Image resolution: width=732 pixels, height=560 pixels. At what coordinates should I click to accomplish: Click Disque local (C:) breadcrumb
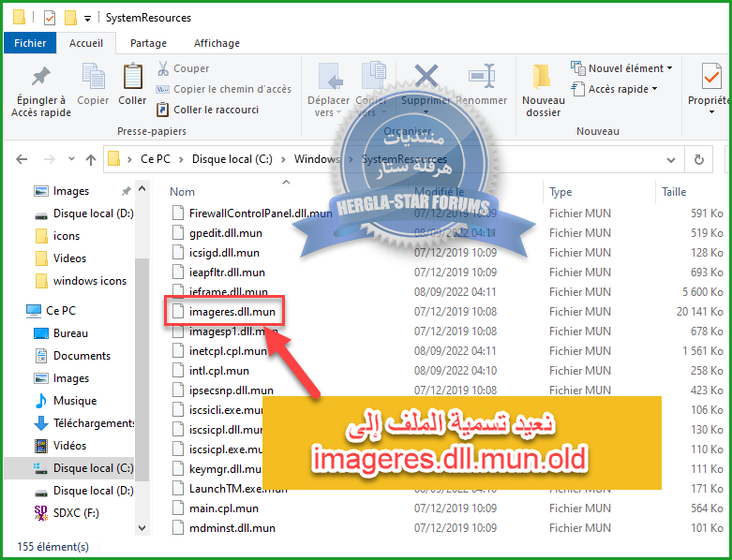232,159
